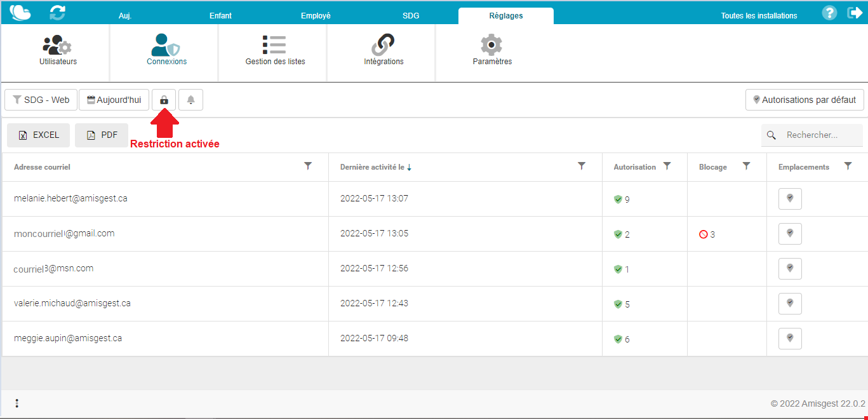The image size is (868, 420).
Task: Export list to PDF
Action: 102,135
